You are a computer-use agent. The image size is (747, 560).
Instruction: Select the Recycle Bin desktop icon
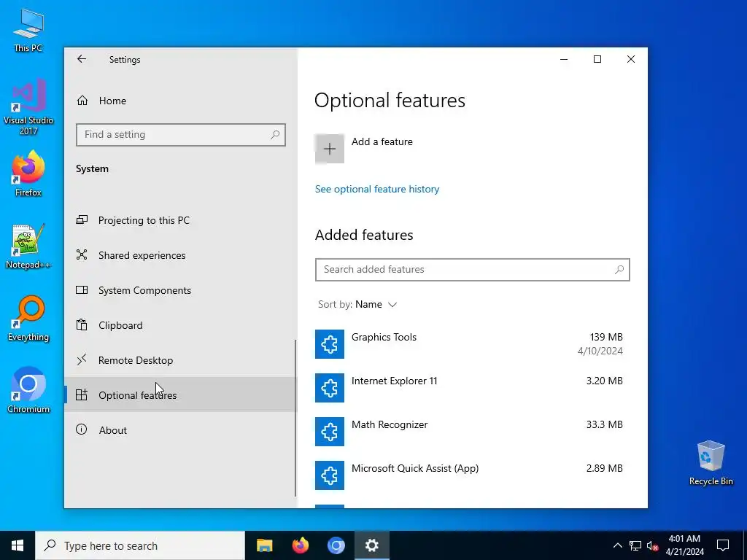click(711, 462)
